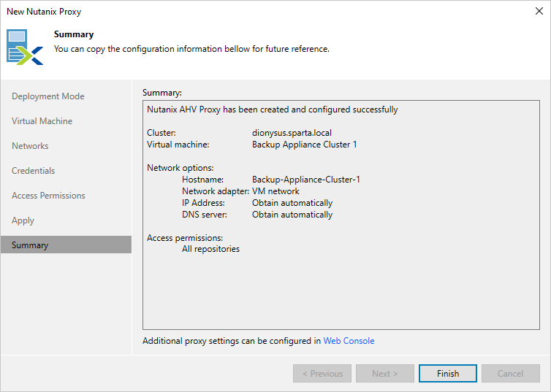Click the All repositories entry
The image size is (551, 392).
[210, 249]
